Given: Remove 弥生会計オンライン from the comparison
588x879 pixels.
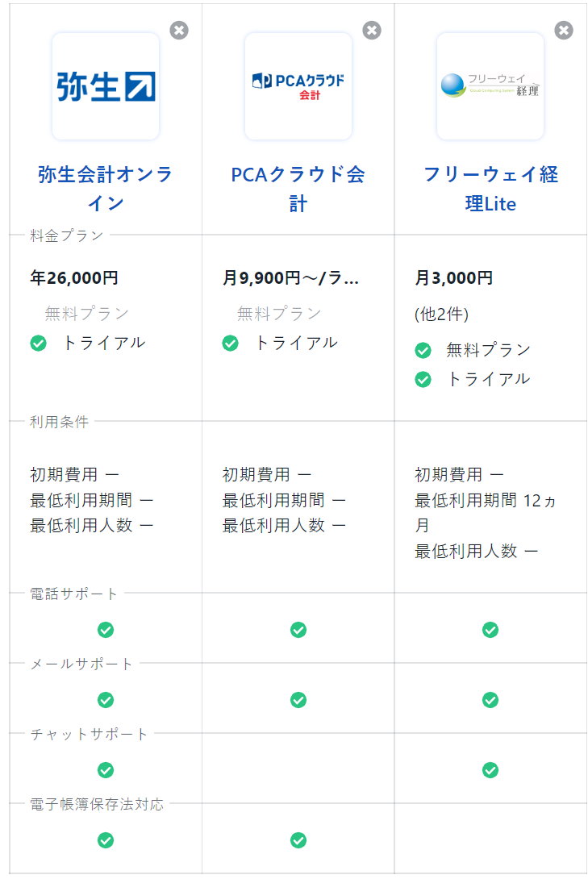Looking at the screenshot, I should (x=179, y=31).
